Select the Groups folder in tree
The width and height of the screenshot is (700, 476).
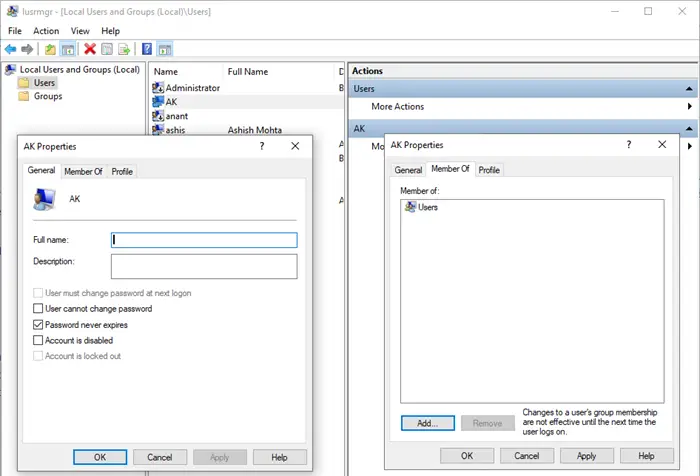48,96
